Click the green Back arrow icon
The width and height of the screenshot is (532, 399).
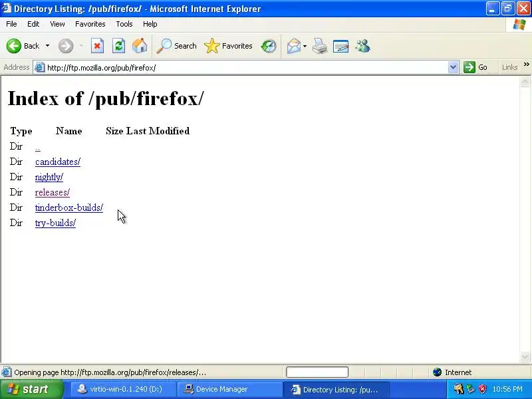[14, 46]
